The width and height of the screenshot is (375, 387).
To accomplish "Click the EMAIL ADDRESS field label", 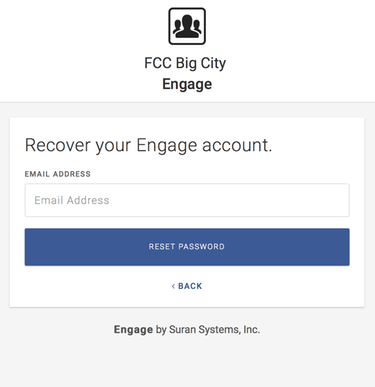I will pyautogui.click(x=58, y=174).
